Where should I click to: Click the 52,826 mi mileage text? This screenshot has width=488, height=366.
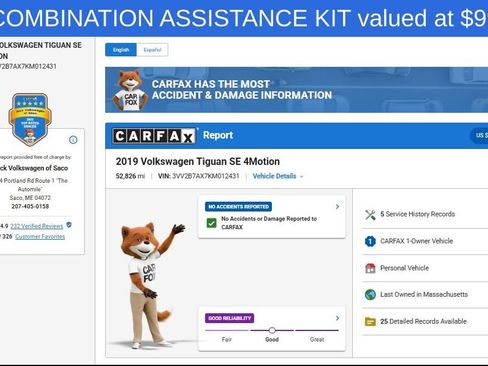[130, 176]
